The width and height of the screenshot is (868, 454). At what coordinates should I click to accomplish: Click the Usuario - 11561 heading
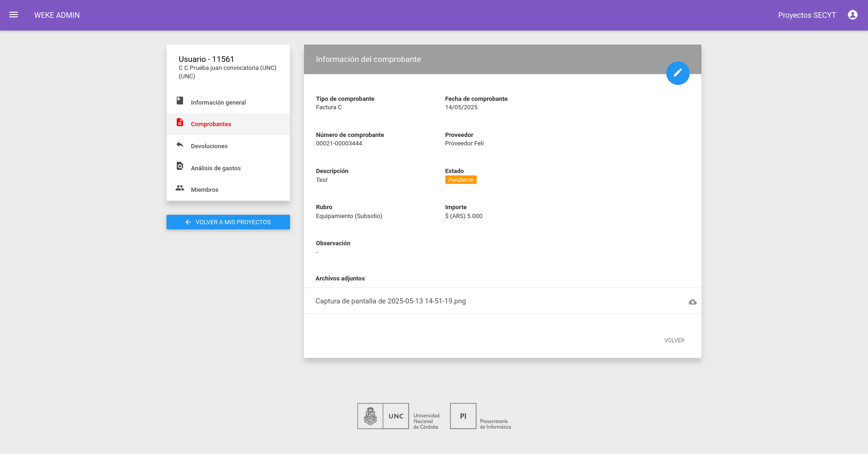206,59
